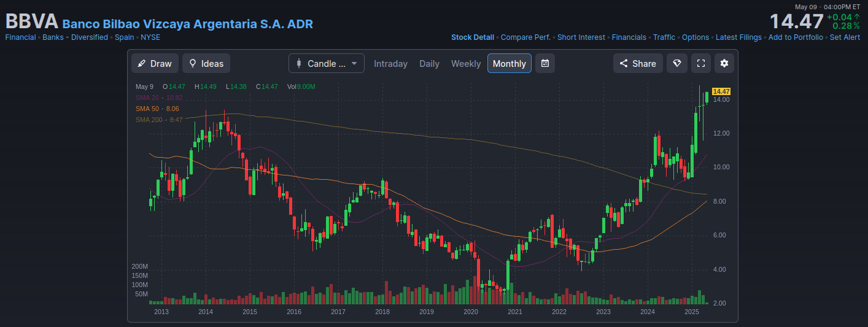
Task: Toggle fullscreen chart icon
Action: tap(701, 63)
